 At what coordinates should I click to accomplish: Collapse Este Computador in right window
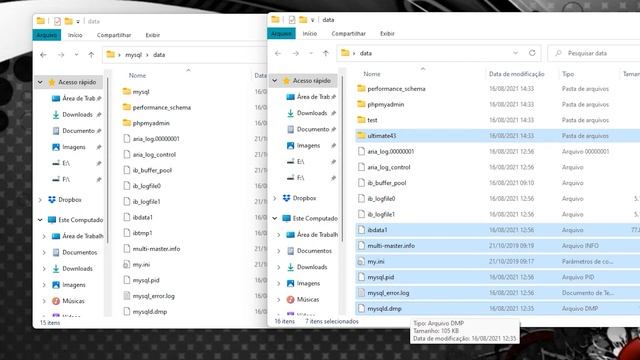tap(275, 218)
